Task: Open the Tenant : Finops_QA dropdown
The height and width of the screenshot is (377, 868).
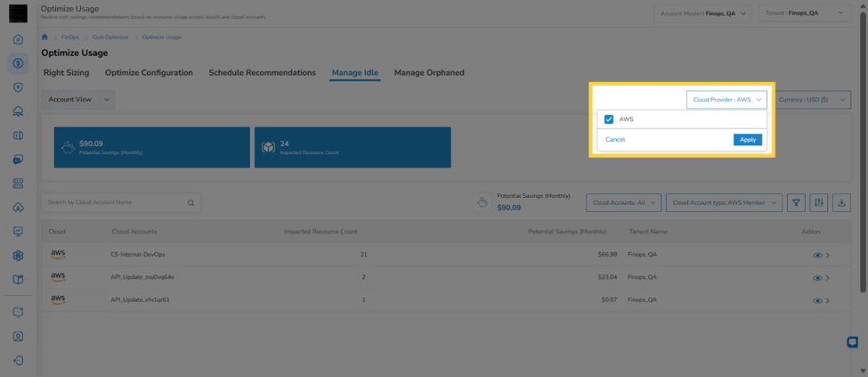Action: (x=804, y=12)
